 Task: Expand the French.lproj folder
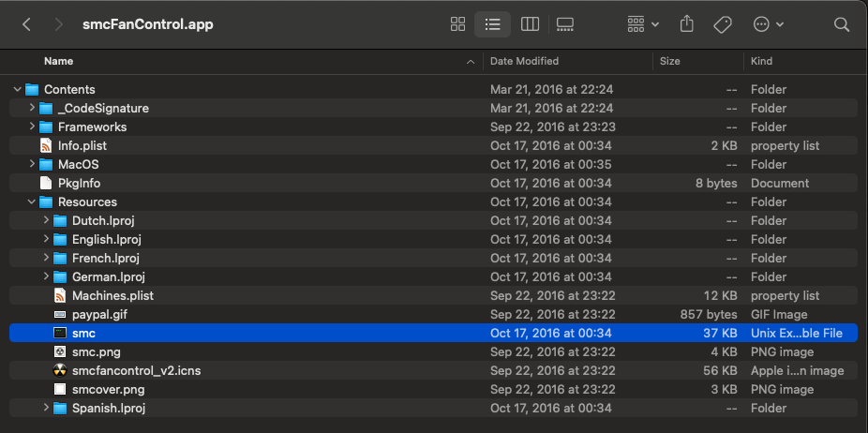[47, 258]
